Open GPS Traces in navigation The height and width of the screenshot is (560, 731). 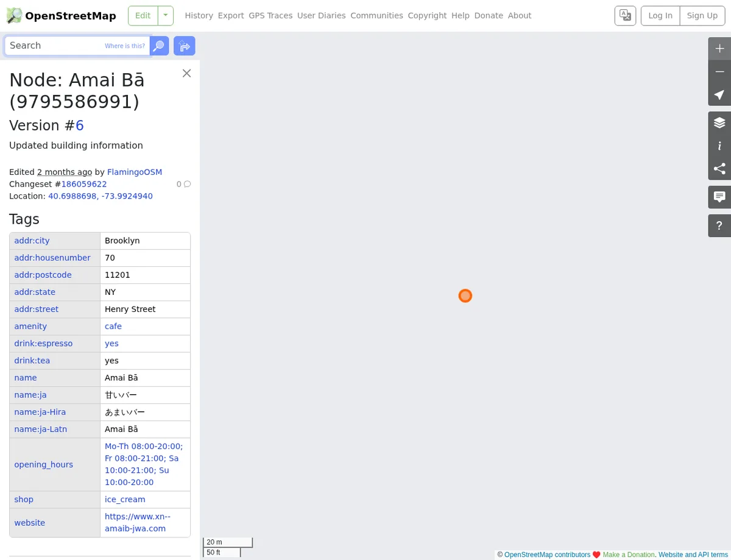click(270, 15)
